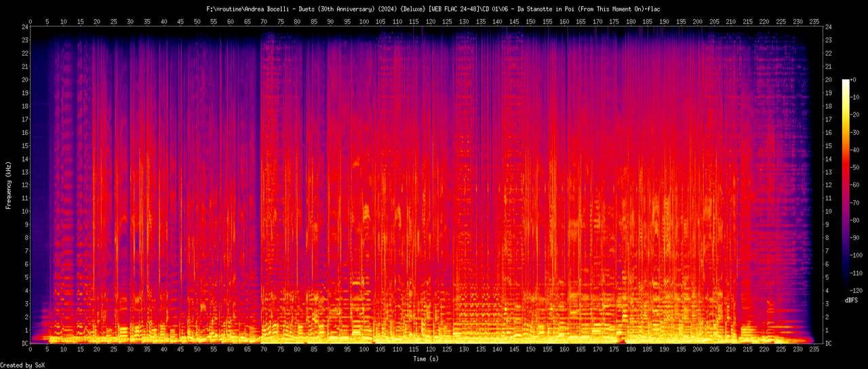868x369 pixels.
Task: Click the "12" kHz tick on the left axis
Action: [x=25, y=185]
